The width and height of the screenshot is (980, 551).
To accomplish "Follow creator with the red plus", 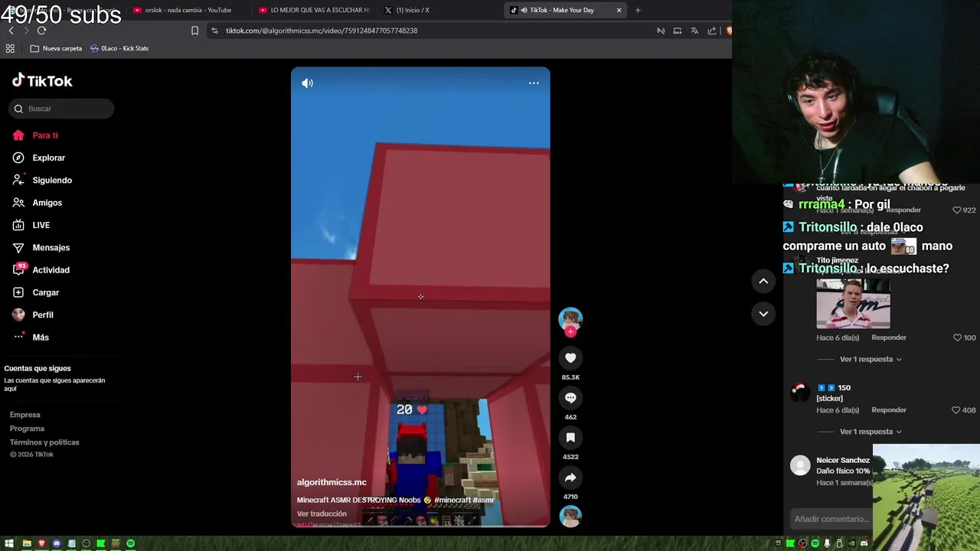I will coord(570,332).
